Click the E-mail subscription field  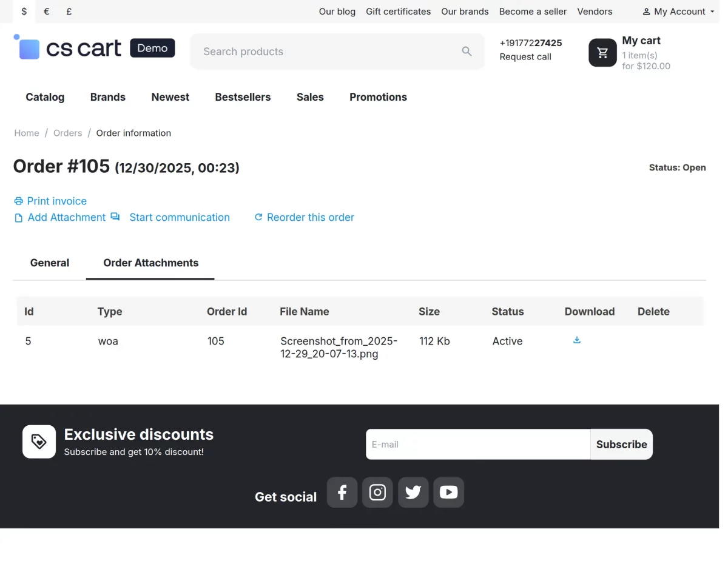click(x=477, y=444)
